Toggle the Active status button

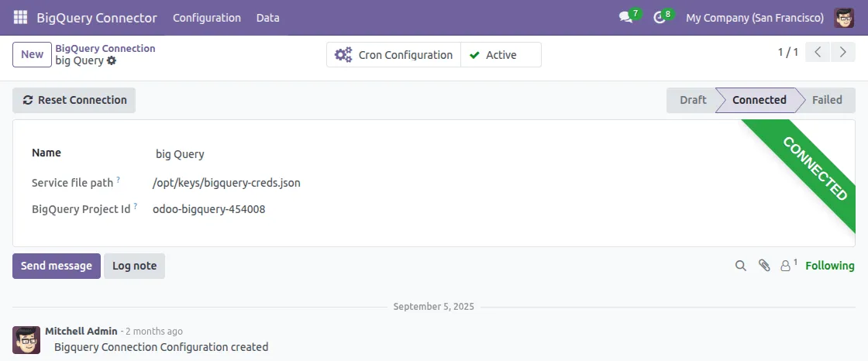pyautogui.click(x=501, y=55)
